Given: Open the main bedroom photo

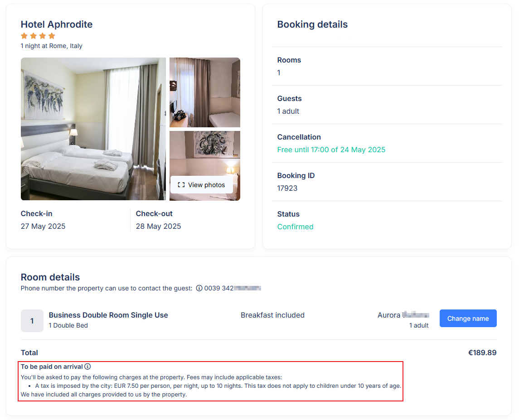Looking at the screenshot, I should click(x=93, y=129).
